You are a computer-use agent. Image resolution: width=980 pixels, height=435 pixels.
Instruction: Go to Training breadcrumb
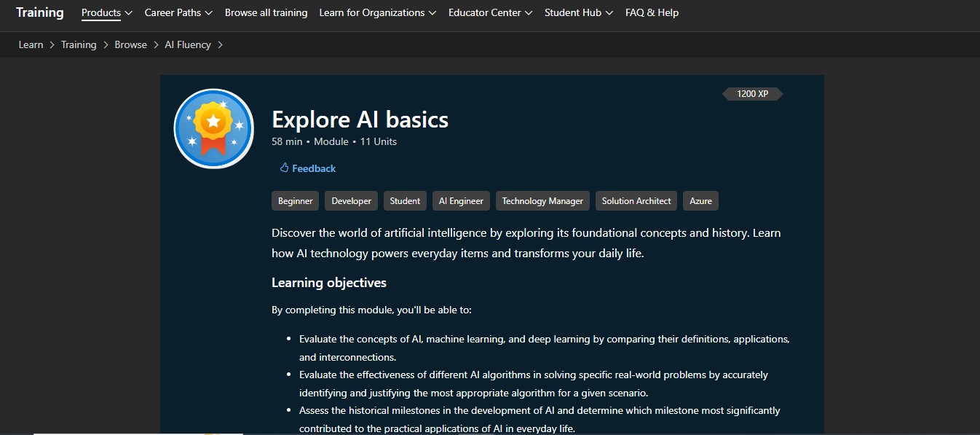[79, 44]
